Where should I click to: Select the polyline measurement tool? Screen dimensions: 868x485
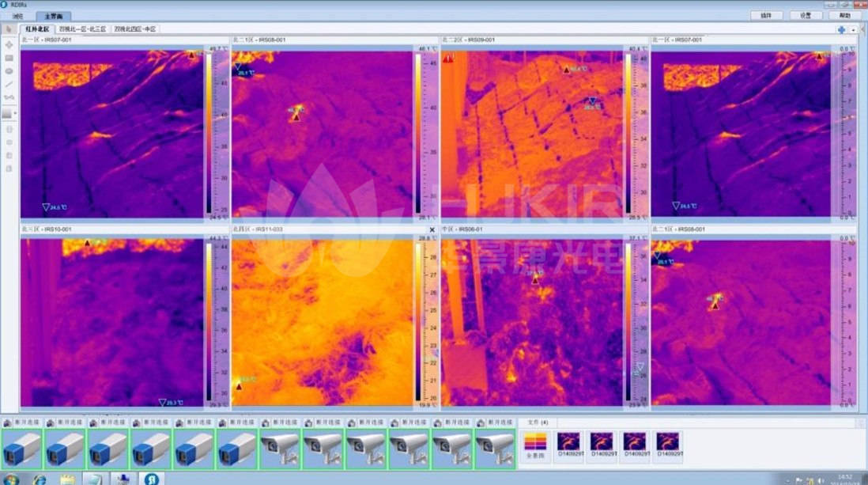pyautogui.click(x=9, y=97)
